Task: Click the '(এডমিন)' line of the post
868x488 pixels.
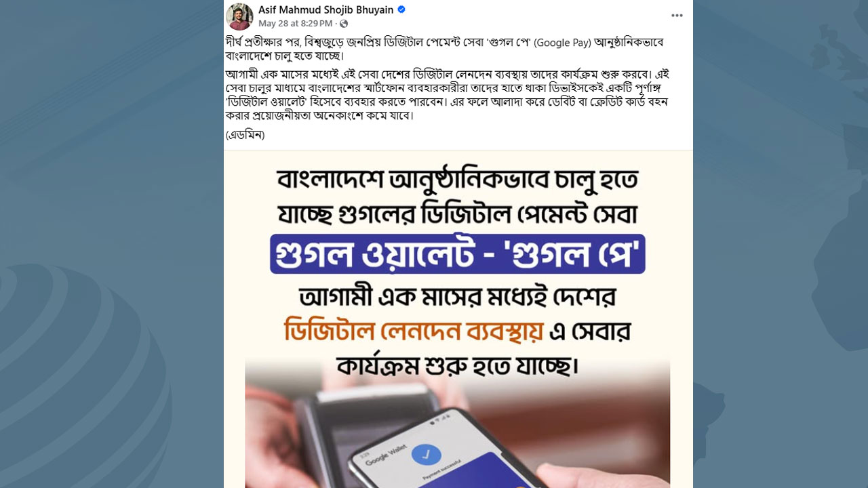Action: click(245, 135)
